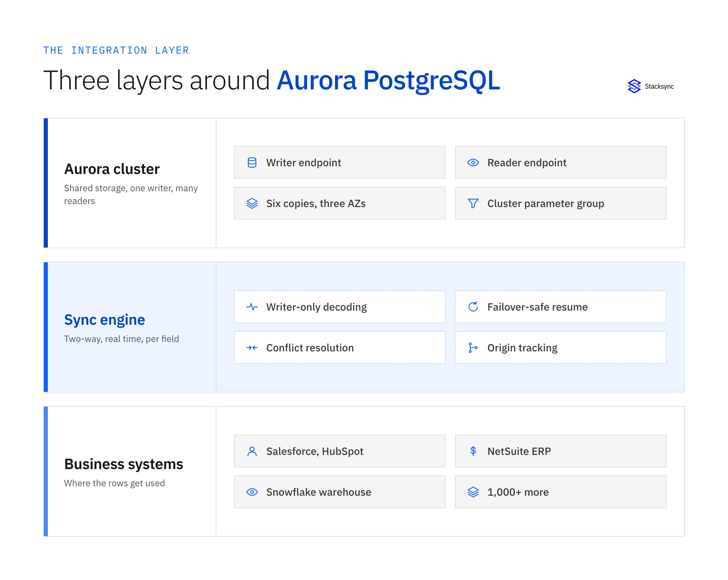Select the Snowflake warehouse label
The image size is (728, 580).
(x=318, y=493)
